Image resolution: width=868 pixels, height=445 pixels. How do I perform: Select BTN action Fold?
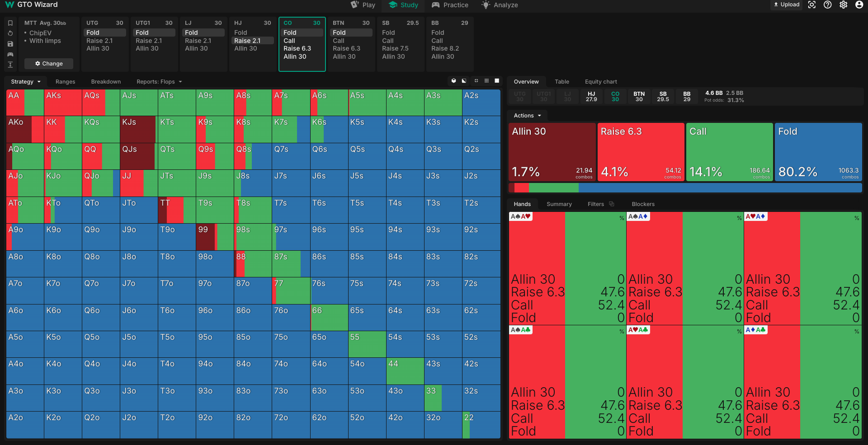tap(351, 33)
